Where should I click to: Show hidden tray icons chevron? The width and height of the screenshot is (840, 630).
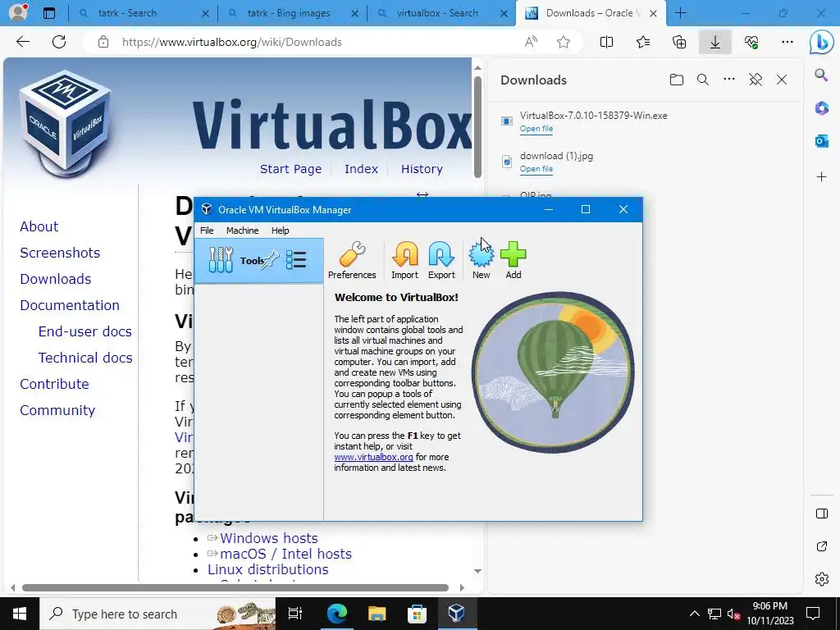pos(694,614)
